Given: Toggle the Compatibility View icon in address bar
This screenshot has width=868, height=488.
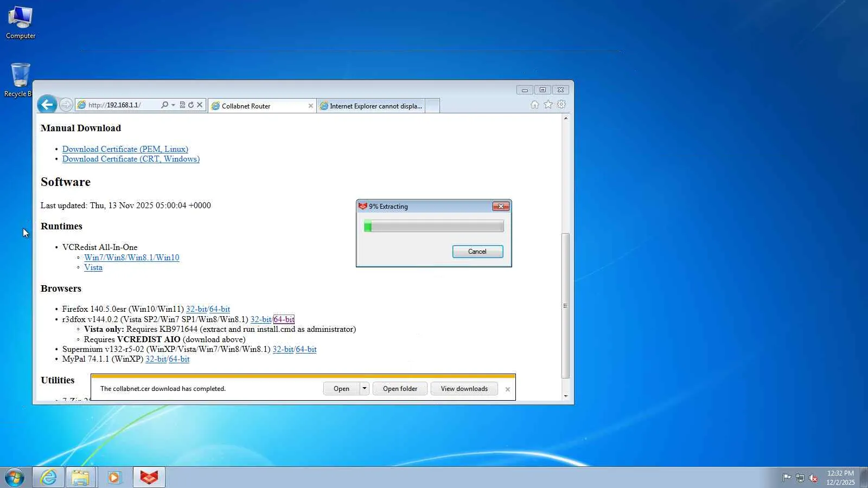Looking at the screenshot, I should pyautogui.click(x=182, y=105).
